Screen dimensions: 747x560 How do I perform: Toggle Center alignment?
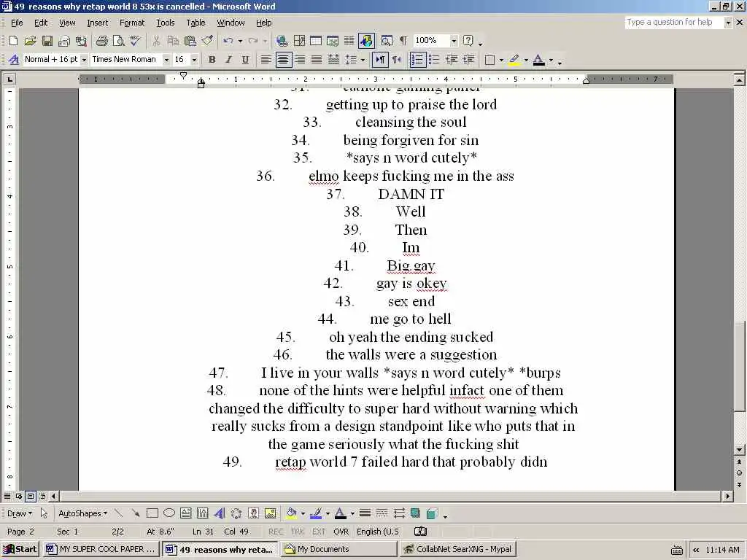click(283, 60)
